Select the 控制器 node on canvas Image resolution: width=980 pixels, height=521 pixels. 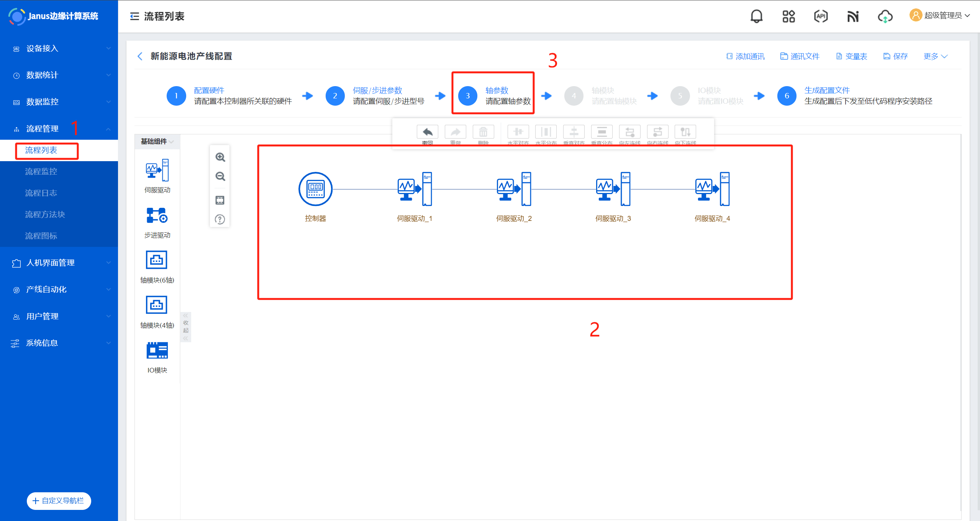tap(315, 189)
